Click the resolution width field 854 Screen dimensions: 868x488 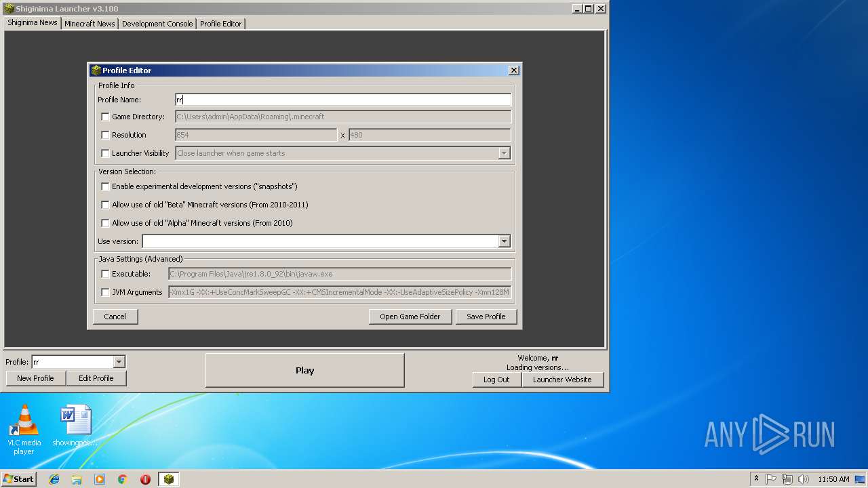click(256, 135)
